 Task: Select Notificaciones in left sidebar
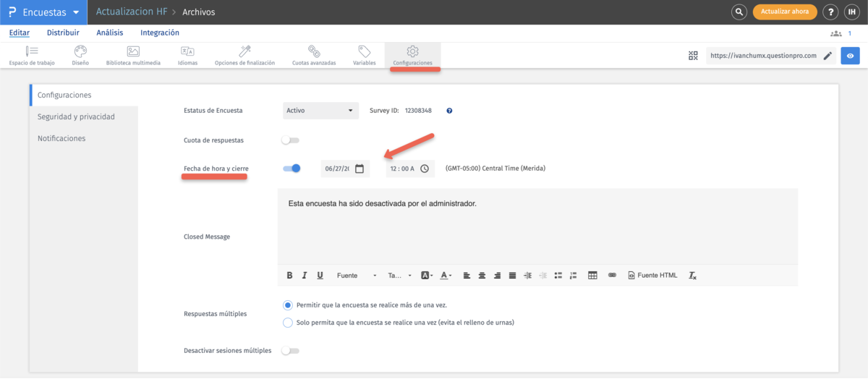pos(83,138)
